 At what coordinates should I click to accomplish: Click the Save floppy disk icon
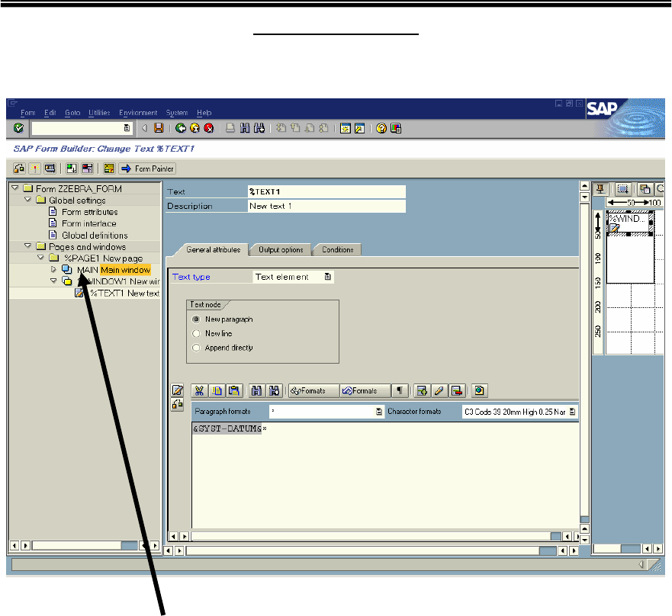point(159,127)
